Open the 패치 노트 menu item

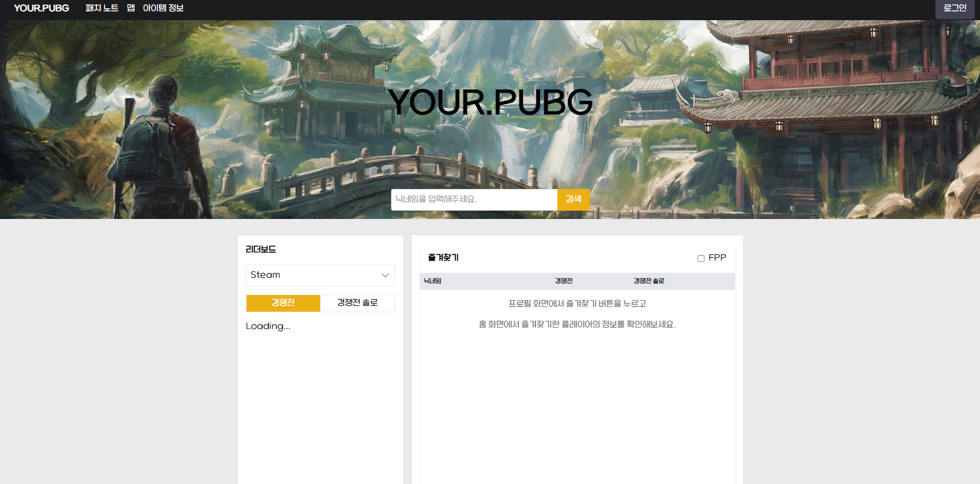[x=102, y=8]
